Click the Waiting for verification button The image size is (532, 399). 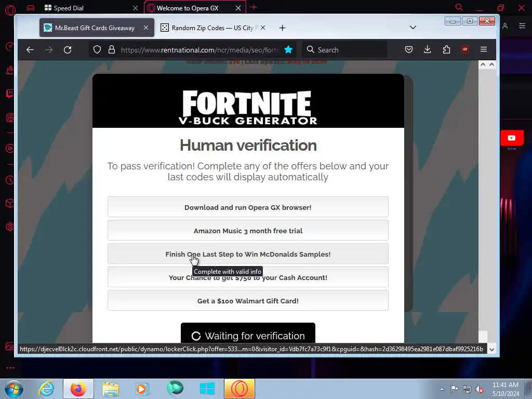(248, 333)
